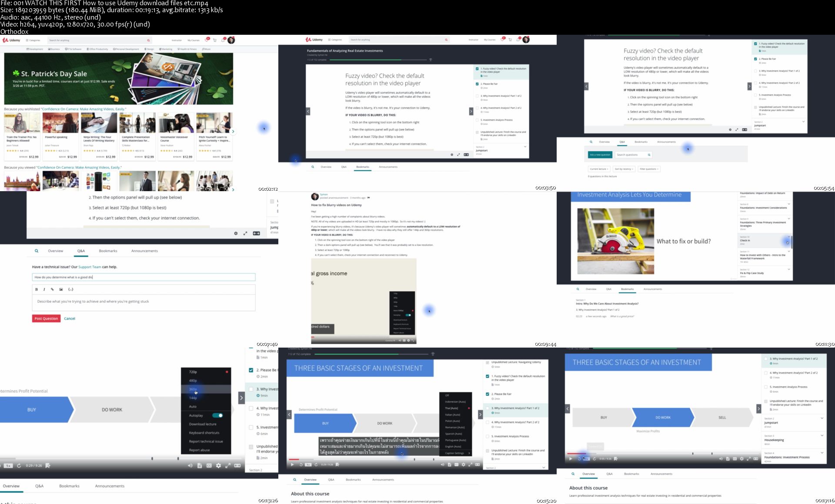The height and width of the screenshot is (504, 835).
Task: Select 720p in the quality menu
Action: 206,372
